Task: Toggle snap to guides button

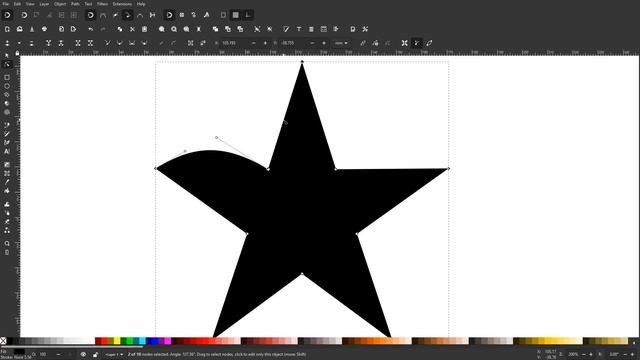Action: coord(248,15)
